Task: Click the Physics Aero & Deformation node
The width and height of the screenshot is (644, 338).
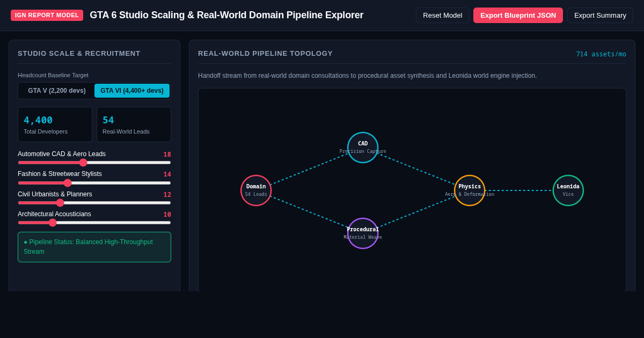Action: [x=470, y=190]
